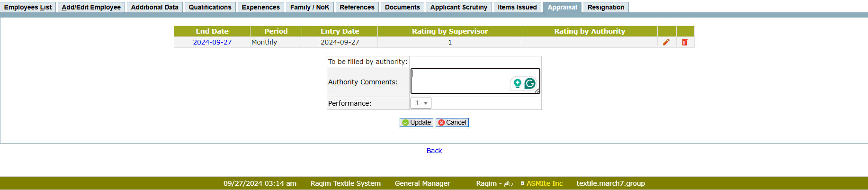The width and height of the screenshot is (868, 190).
Task: Select the Qualifications tab
Action: click(x=210, y=7)
